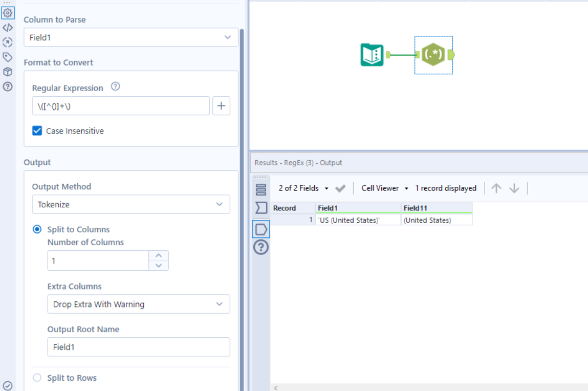Open the tag icon in the left sidebar
The width and height of the screenshot is (588, 391).
tap(7, 57)
